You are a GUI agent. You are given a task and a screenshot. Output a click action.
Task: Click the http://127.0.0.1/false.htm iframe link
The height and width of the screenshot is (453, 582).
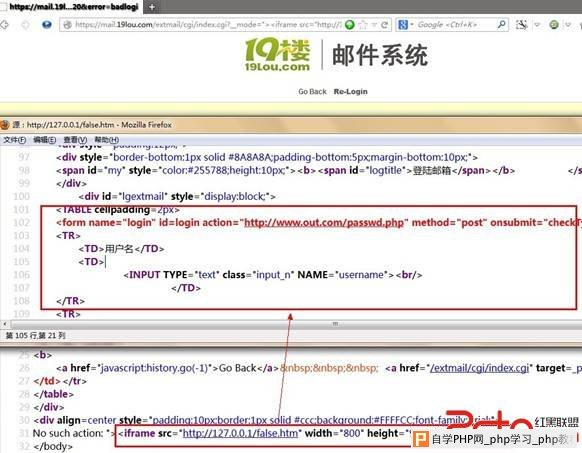click(241, 433)
